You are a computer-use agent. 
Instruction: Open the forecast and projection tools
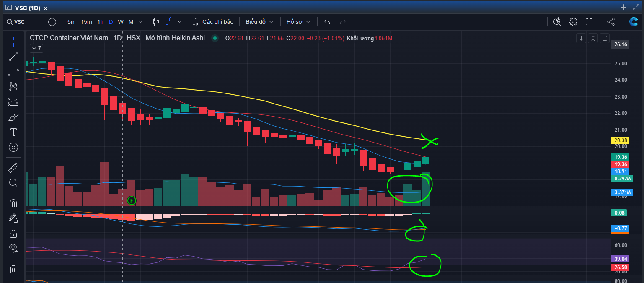13,102
